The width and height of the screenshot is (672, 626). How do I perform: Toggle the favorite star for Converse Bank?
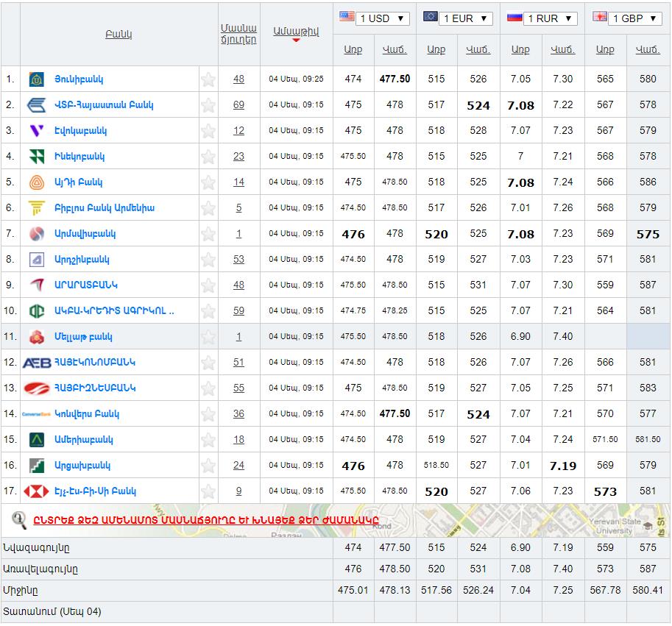coord(208,414)
